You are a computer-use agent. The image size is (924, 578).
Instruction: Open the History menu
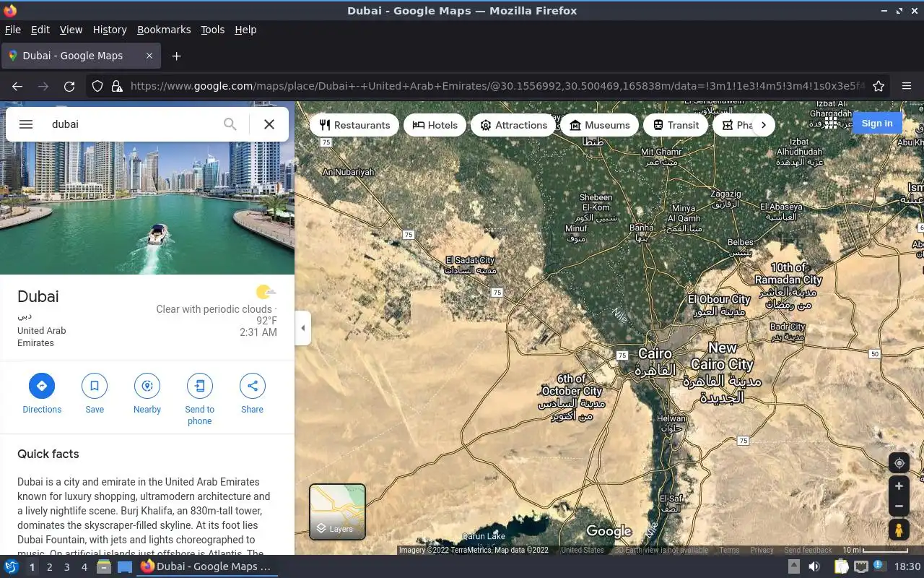coord(110,30)
